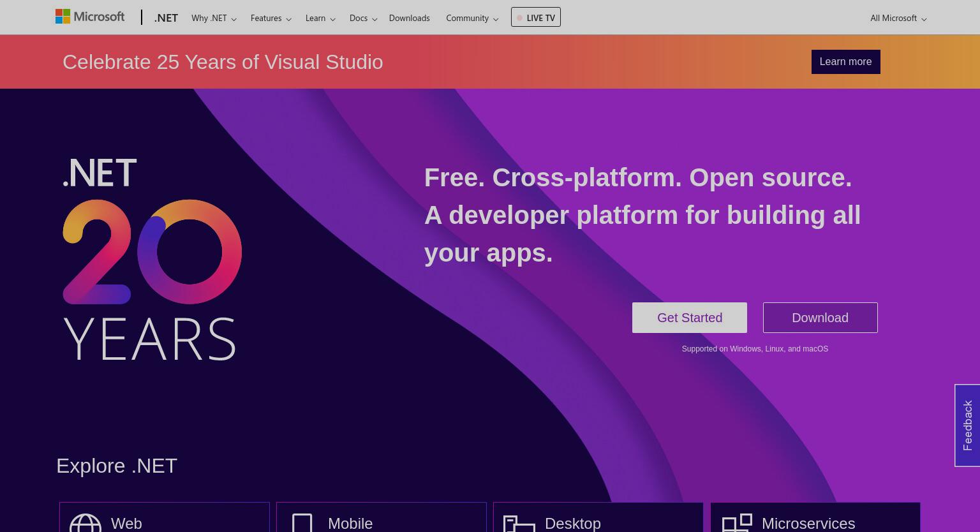The image size is (980, 532).
Task: Open the Feedback side tab
Action: 967,425
